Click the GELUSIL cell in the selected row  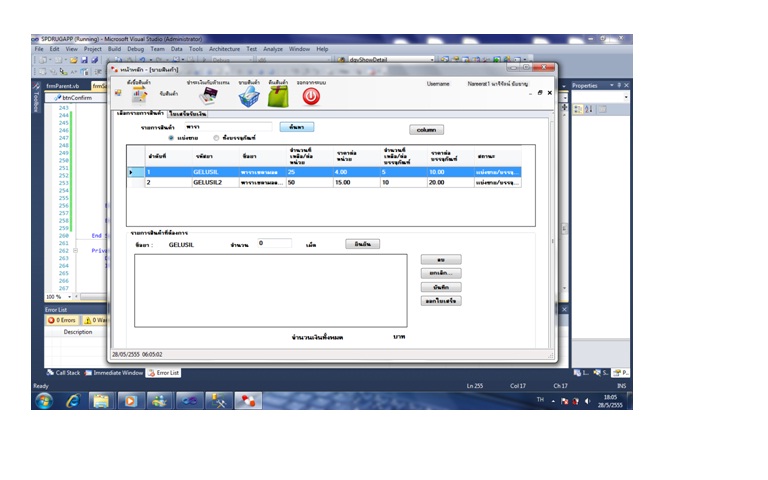(215, 172)
